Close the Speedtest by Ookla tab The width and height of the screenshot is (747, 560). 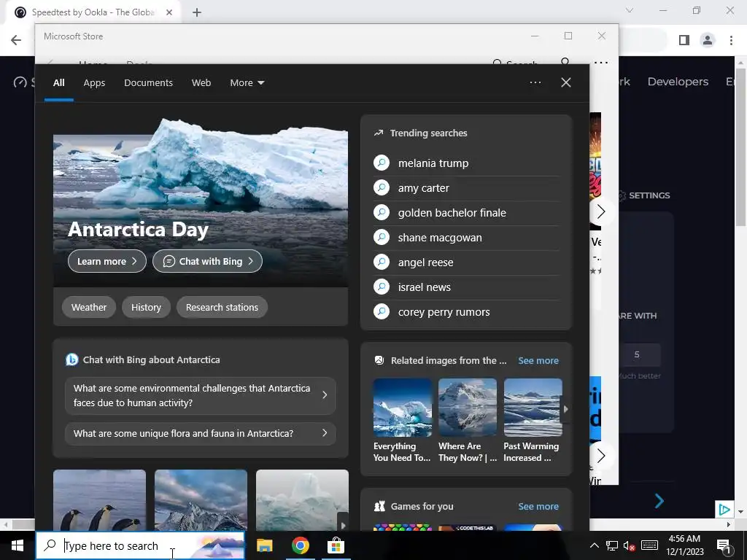169,12
